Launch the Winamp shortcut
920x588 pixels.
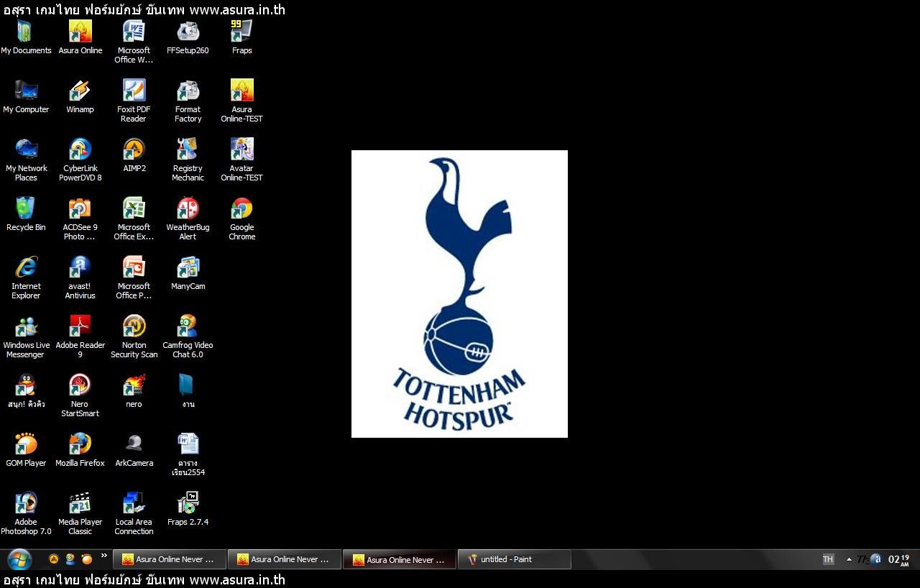pyautogui.click(x=80, y=96)
